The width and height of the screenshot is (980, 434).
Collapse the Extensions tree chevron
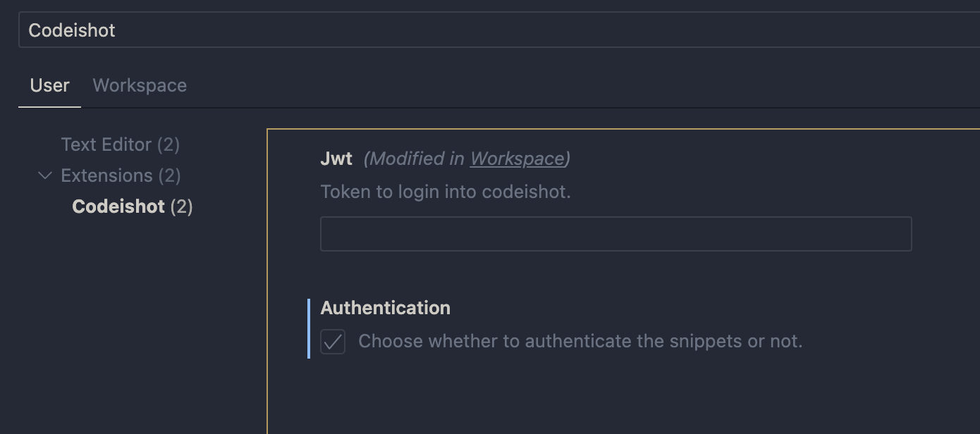click(x=45, y=175)
